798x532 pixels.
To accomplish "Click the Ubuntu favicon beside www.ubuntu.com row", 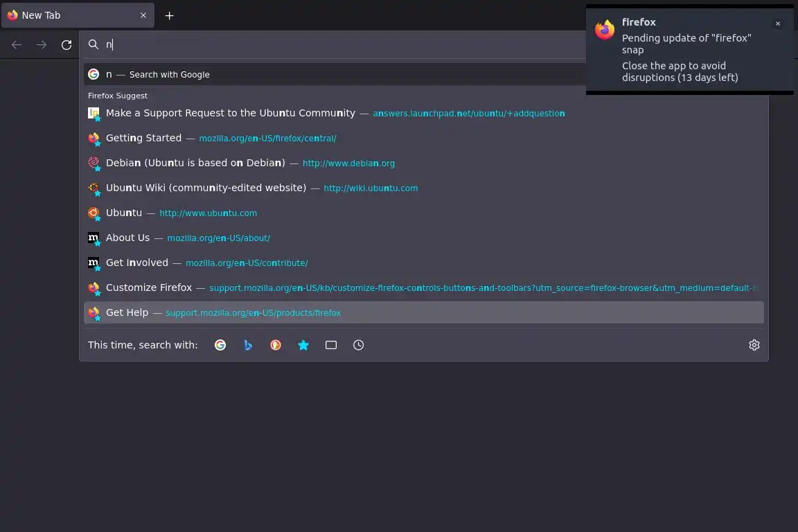I will click(x=94, y=213).
